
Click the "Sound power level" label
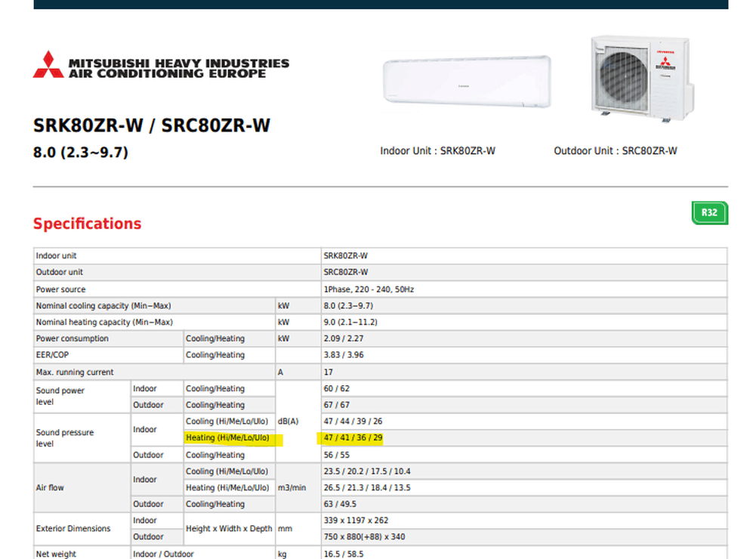(x=60, y=397)
